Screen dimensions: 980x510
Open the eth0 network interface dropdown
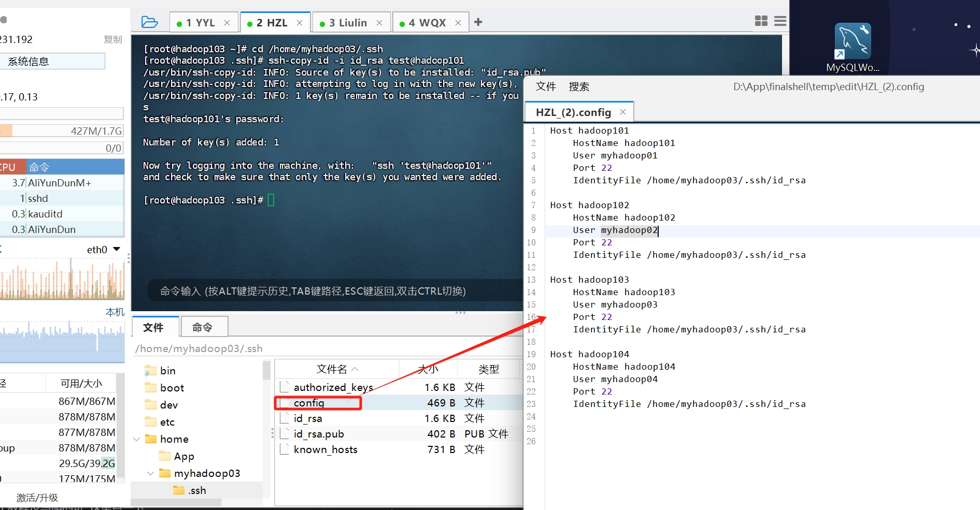click(117, 250)
